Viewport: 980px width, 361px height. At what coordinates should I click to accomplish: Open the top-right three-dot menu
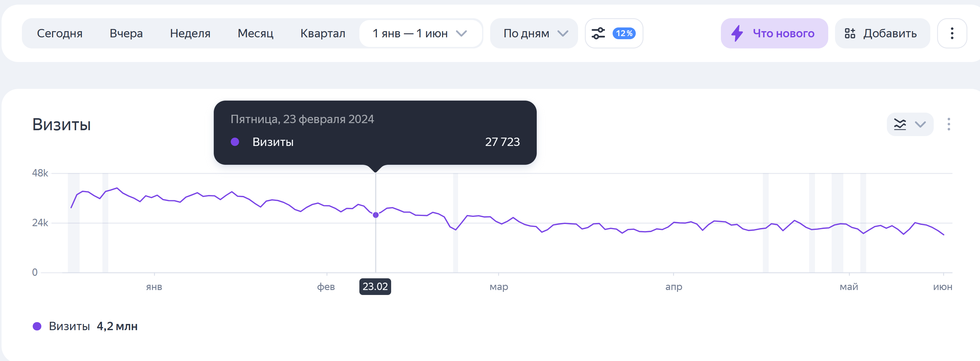952,33
